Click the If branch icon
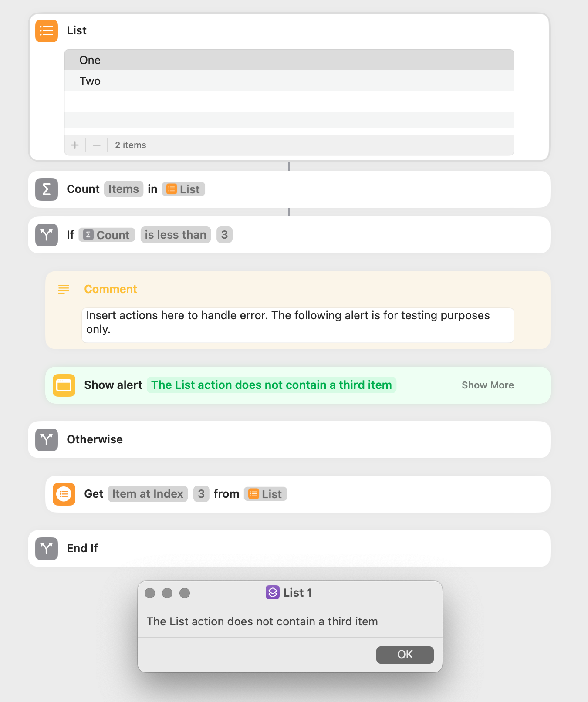The width and height of the screenshot is (588, 702). point(47,235)
